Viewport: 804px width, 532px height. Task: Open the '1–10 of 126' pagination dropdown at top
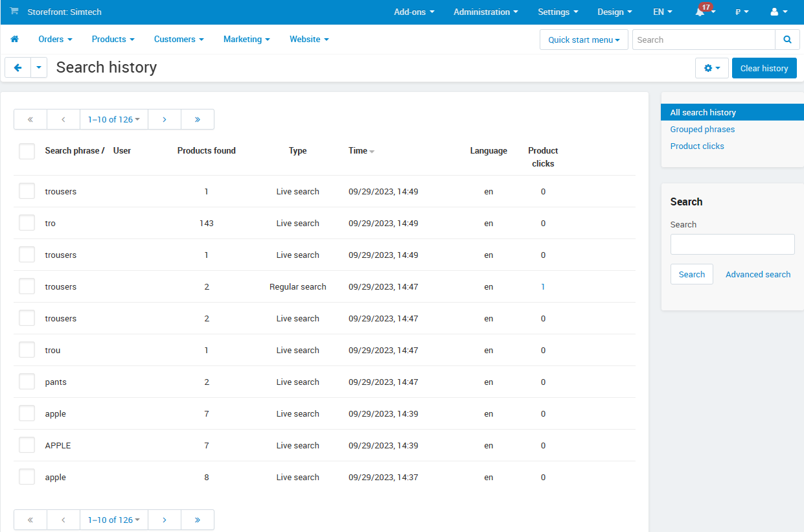click(114, 119)
